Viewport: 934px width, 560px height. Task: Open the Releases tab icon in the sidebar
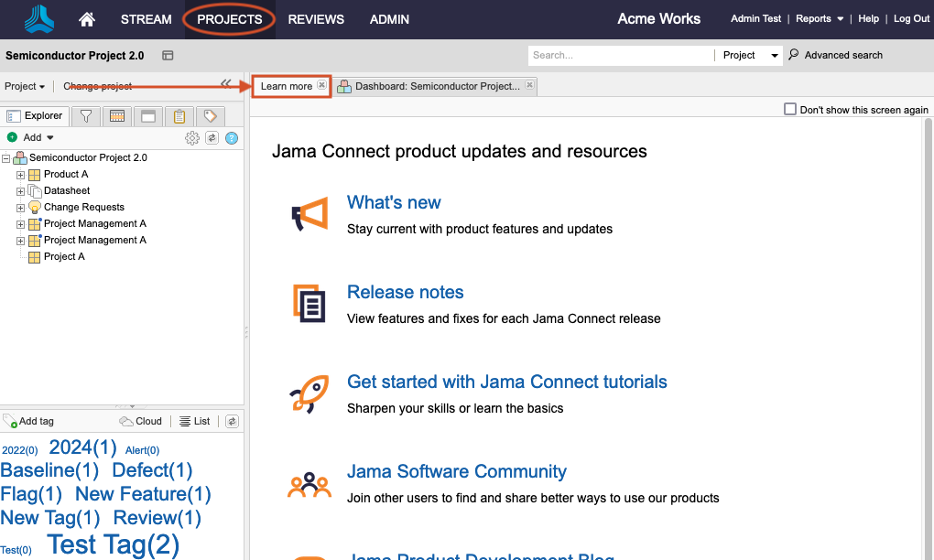[x=116, y=116]
